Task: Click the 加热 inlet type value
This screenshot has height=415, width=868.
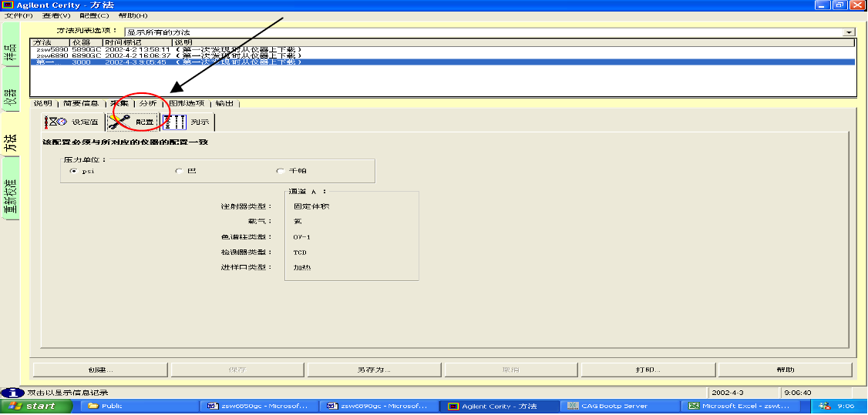Action: click(301, 267)
